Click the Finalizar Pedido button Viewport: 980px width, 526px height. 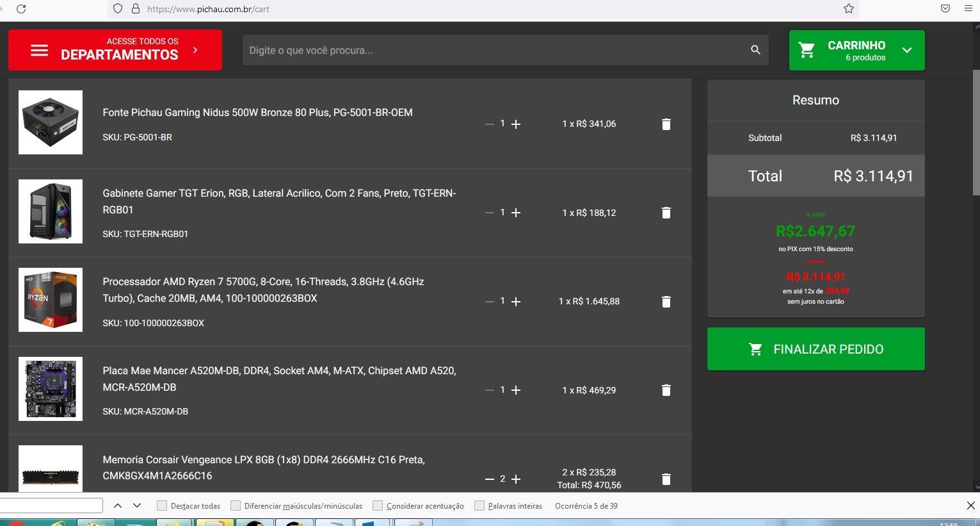816,349
